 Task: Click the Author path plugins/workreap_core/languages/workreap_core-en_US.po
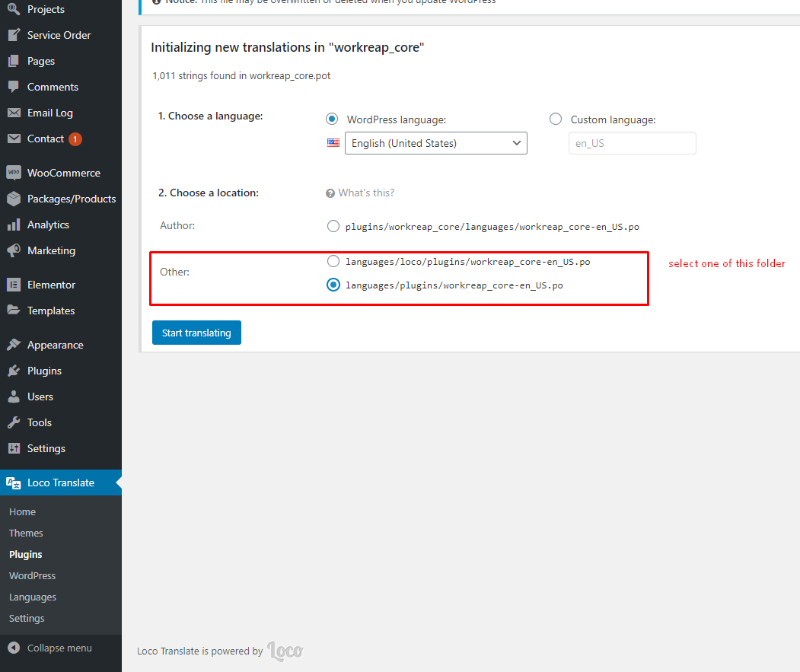(492, 227)
